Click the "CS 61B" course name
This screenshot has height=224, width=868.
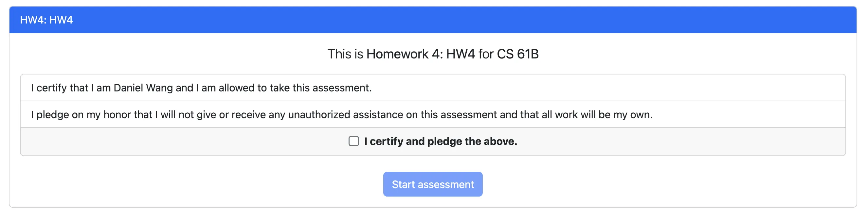pyautogui.click(x=517, y=54)
